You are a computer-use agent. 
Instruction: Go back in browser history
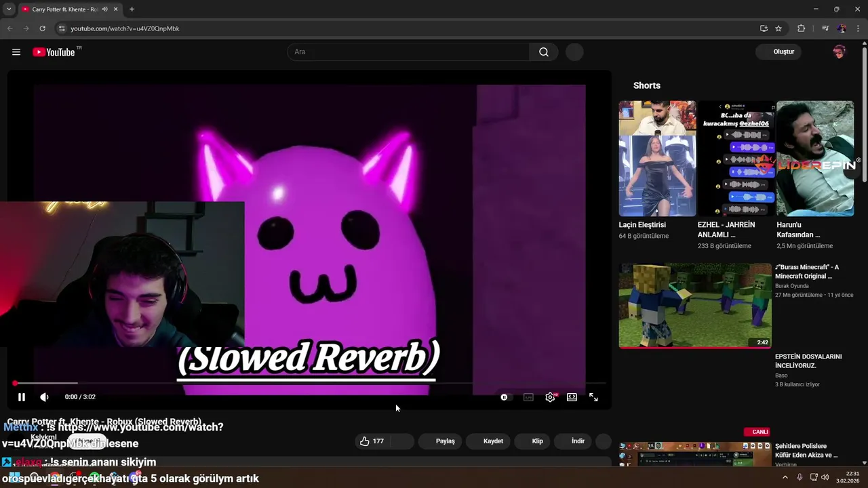9,28
